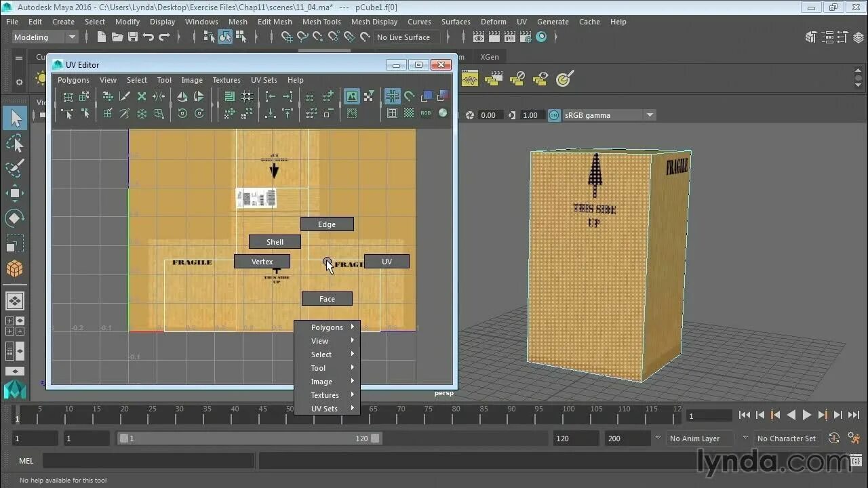Click the Rotate UVs counterclockwise icon
This screenshot has height=488, width=868.
coord(182,114)
